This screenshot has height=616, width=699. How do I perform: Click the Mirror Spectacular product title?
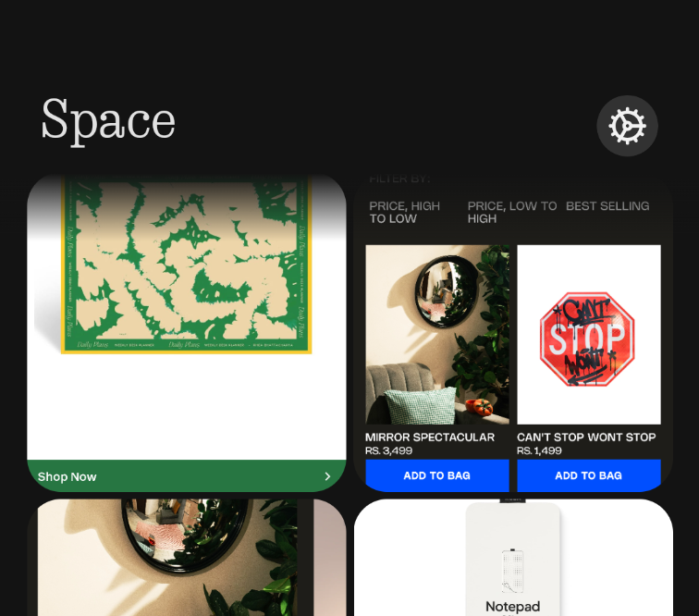coord(430,437)
